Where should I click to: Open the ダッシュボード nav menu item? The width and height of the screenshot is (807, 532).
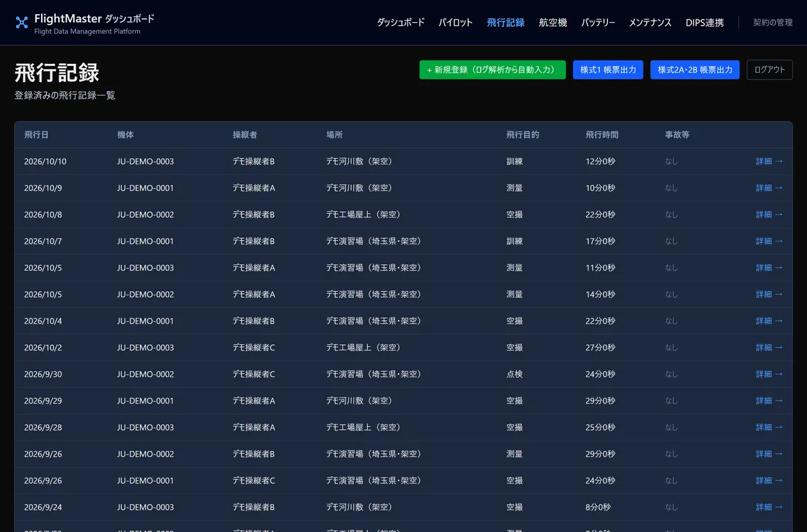[401, 23]
